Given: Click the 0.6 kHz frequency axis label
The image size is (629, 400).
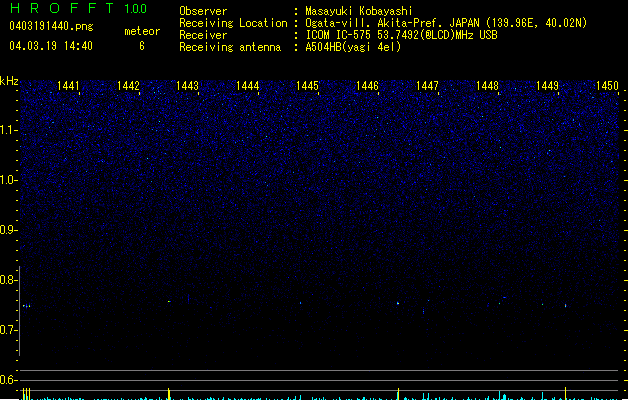Looking at the screenshot, I should 7,380.
